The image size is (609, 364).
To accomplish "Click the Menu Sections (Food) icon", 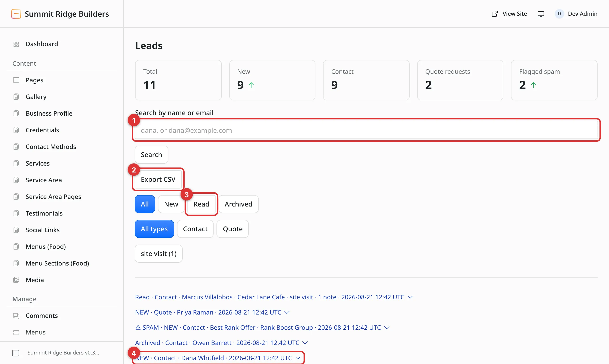I will 16,263.
